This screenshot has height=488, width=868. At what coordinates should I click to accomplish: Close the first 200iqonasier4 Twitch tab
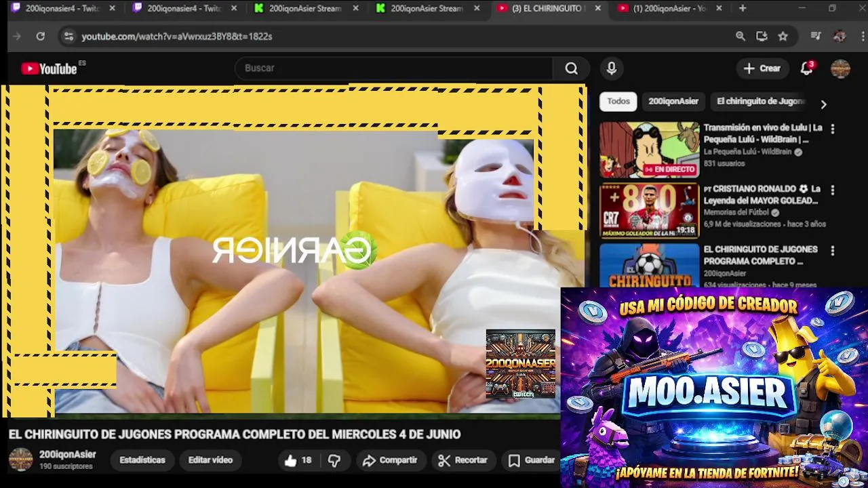[x=112, y=9]
